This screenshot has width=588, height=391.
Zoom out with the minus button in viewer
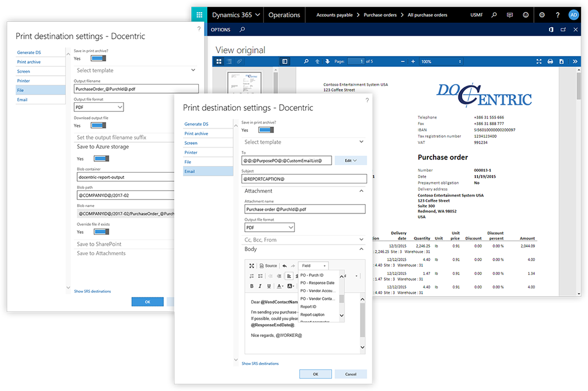click(x=403, y=61)
